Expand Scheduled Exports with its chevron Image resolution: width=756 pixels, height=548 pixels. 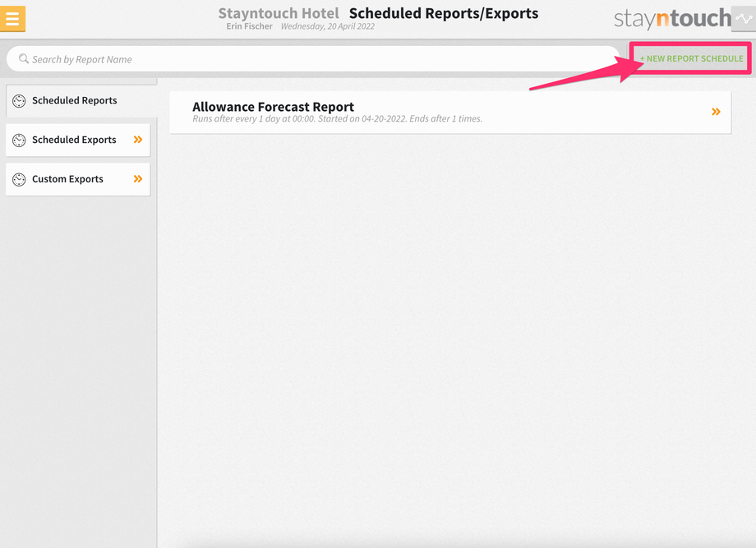(x=138, y=140)
